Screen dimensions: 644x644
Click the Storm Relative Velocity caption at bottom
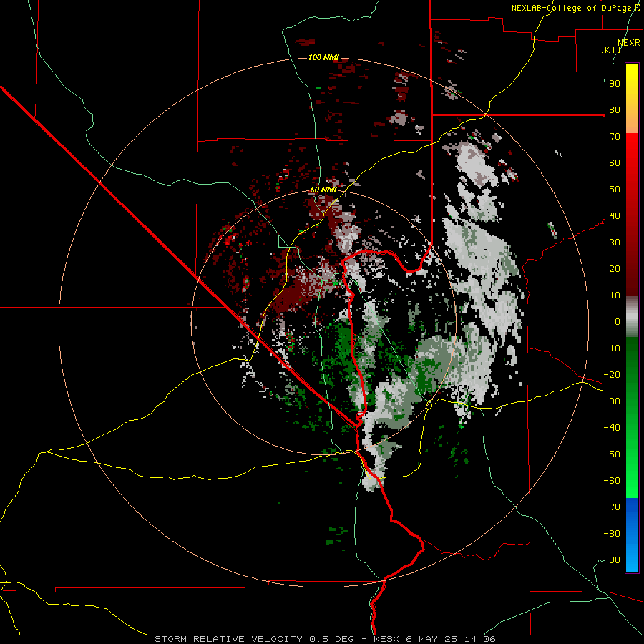(325, 639)
